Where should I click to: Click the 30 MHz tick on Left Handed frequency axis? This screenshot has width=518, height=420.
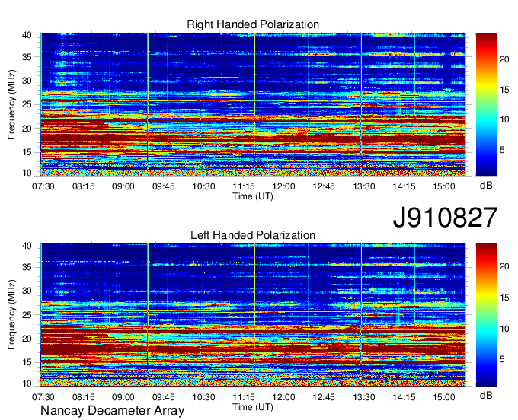tap(27, 291)
